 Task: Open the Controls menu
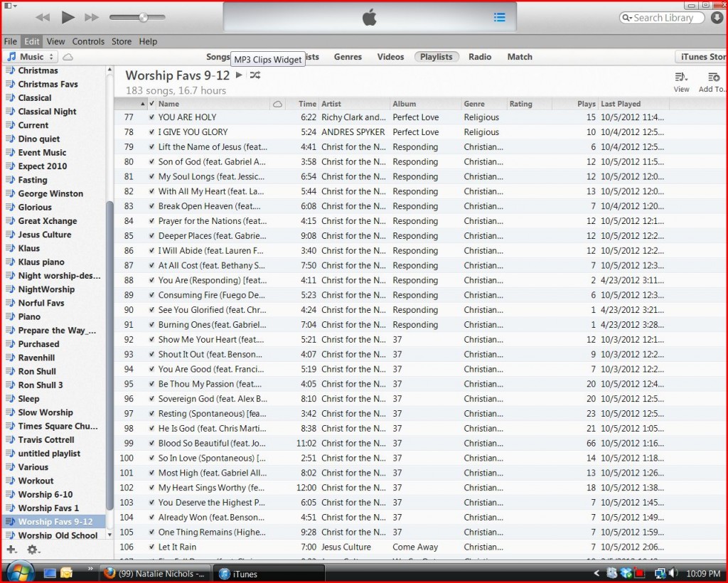[x=88, y=41]
